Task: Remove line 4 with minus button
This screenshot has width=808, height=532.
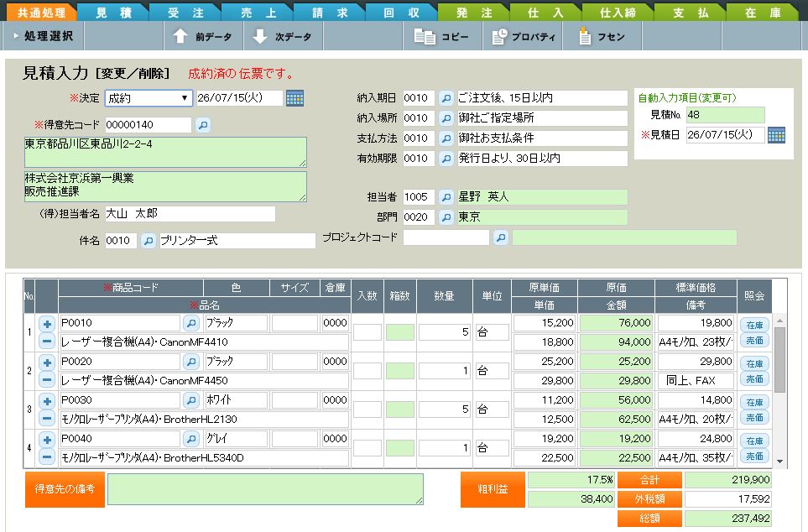Action: 47,456
